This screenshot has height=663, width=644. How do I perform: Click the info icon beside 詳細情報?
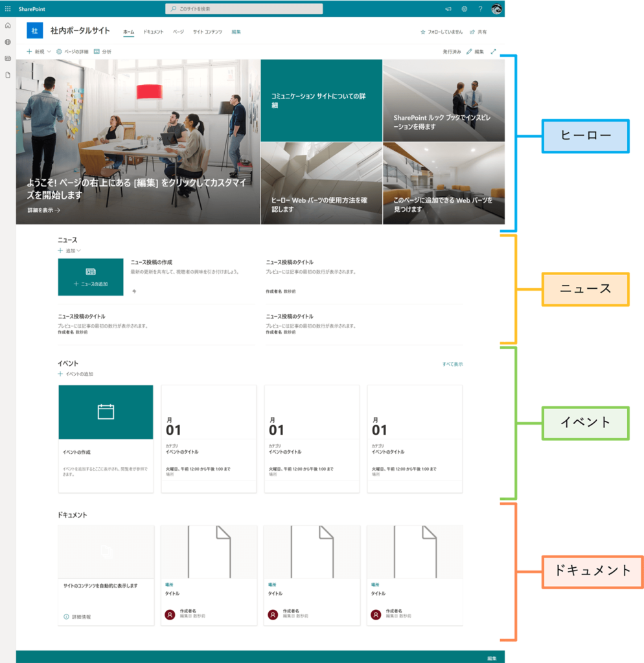click(x=66, y=617)
